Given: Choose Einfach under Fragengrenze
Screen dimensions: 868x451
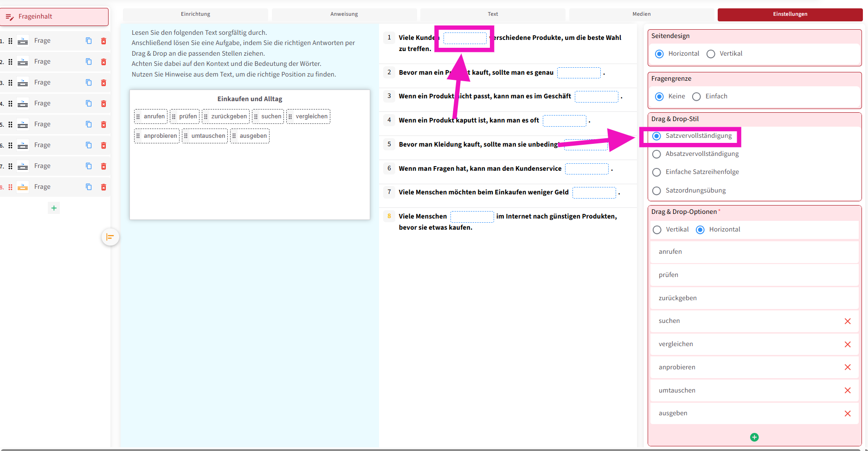Looking at the screenshot, I should tap(696, 97).
